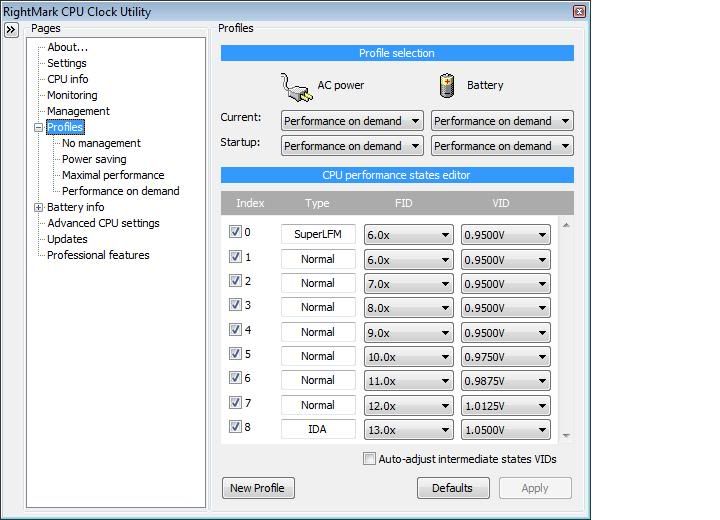Open the 12.0x FID dropdown
Viewport: 720px width, 520px height.
click(408, 406)
